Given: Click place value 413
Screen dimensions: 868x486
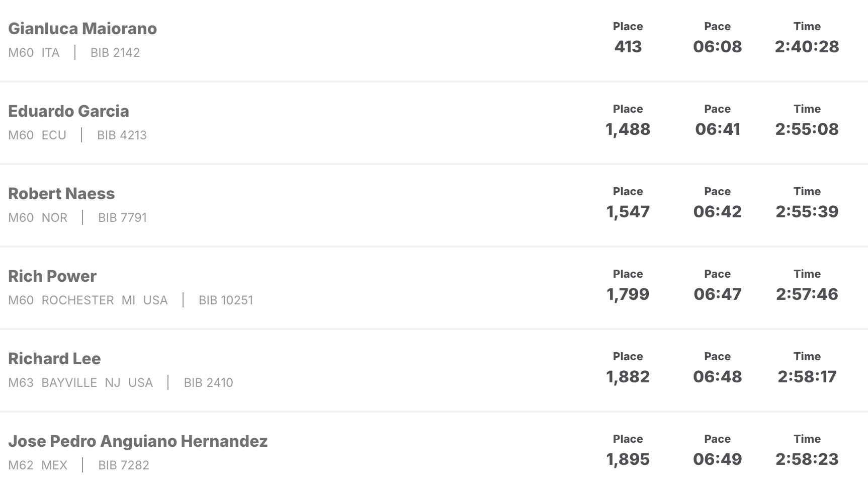Looking at the screenshot, I should click(628, 47).
